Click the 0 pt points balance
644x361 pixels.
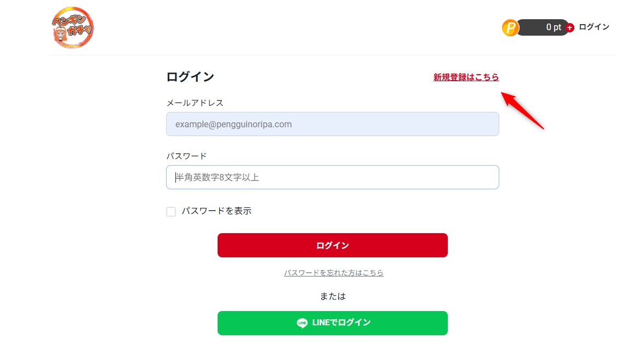pos(552,27)
